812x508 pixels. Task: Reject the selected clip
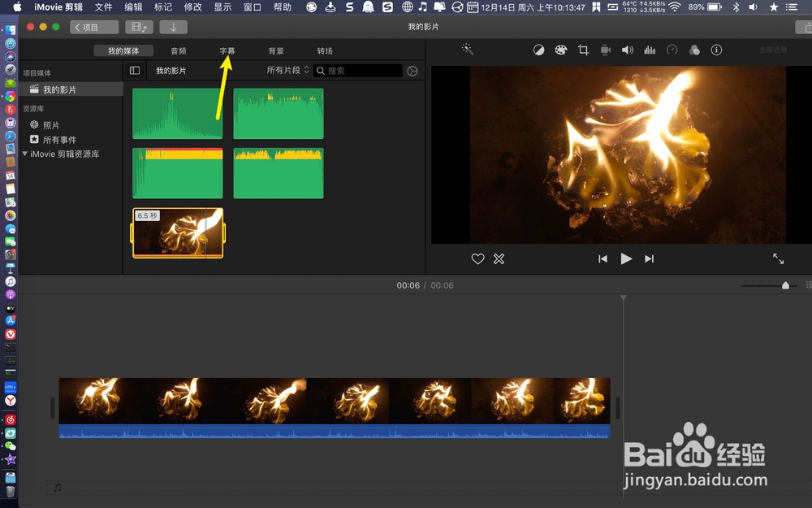pos(499,258)
